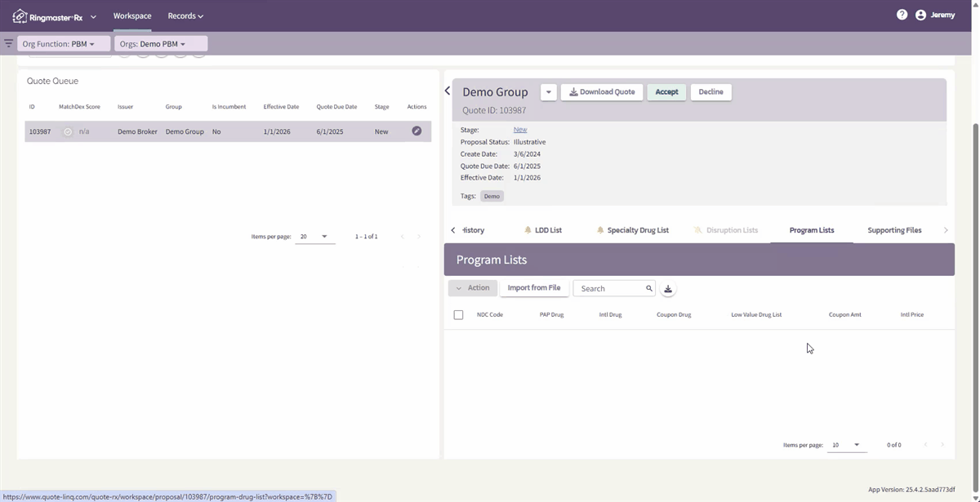Go to the Workspace menu
This screenshot has width=980, height=502.
(x=132, y=16)
